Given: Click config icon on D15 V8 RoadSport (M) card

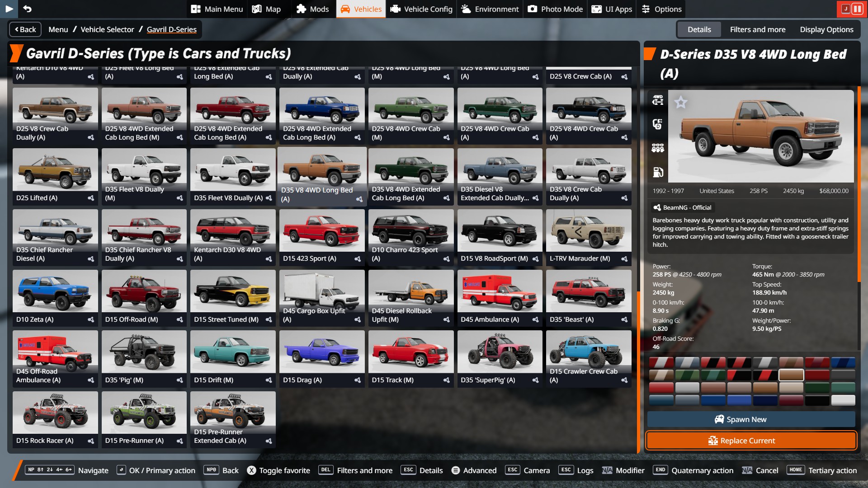Looking at the screenshot, I should click(535, 259).
